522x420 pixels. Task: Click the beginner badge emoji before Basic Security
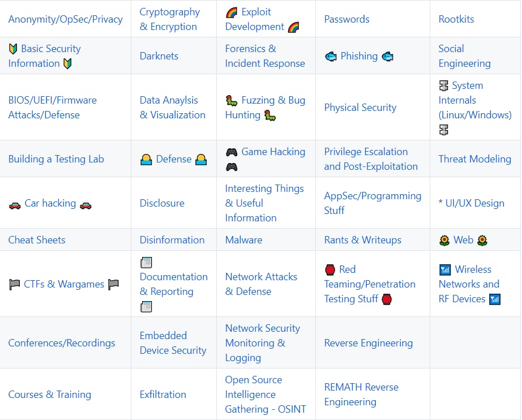click(x=13, y=49)
